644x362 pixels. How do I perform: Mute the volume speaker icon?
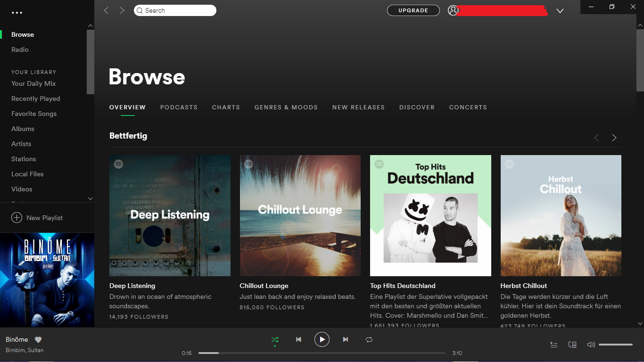click(591, 345)
